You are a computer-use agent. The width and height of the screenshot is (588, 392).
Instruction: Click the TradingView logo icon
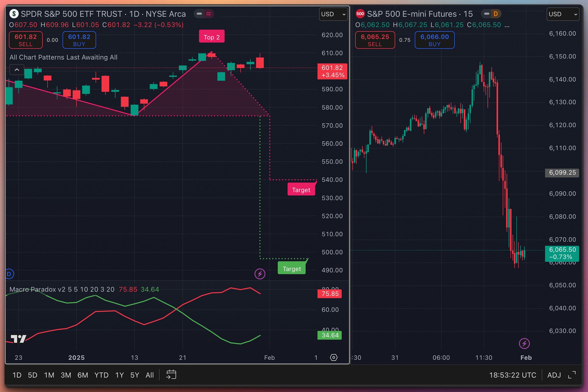tap(19, 339)
